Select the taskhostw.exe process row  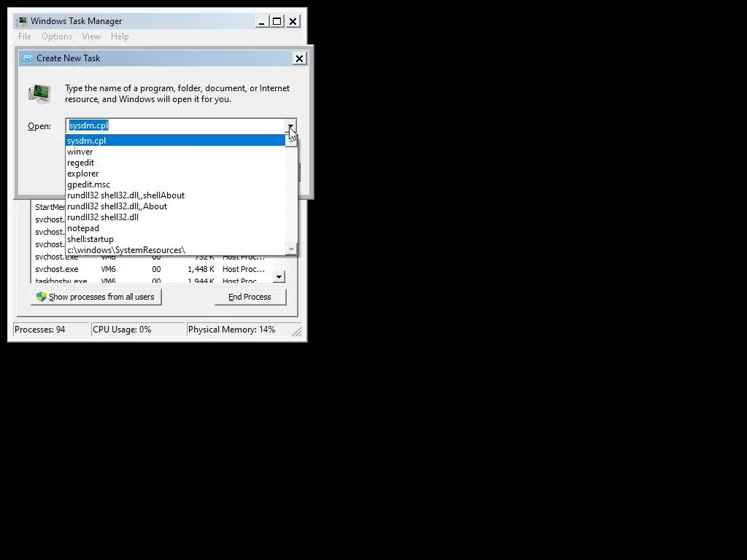(152, 281)
